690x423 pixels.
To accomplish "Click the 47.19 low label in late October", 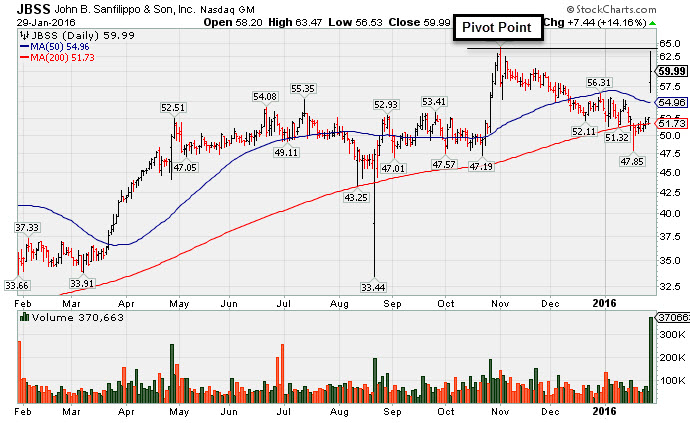I will pyautogui.click(x=481, y=166).
